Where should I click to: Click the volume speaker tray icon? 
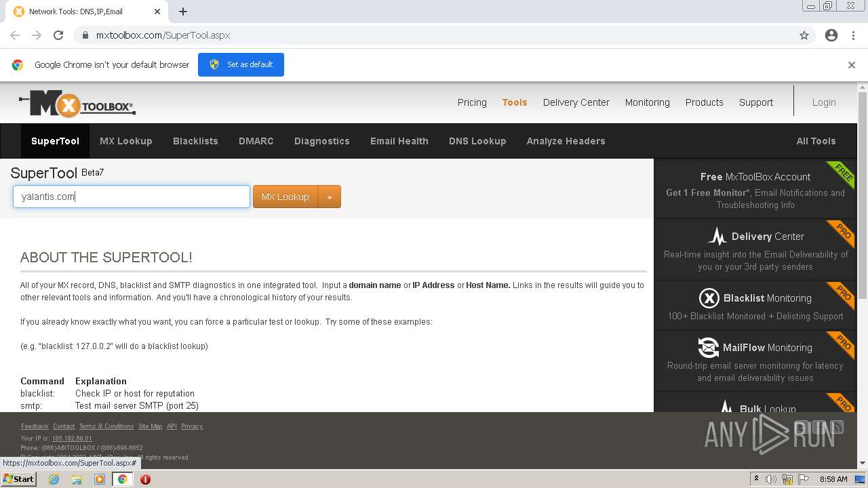click(771, 479)
